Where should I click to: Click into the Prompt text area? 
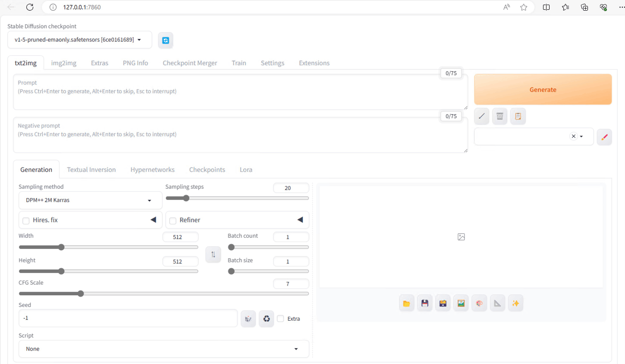pos(241,92)
